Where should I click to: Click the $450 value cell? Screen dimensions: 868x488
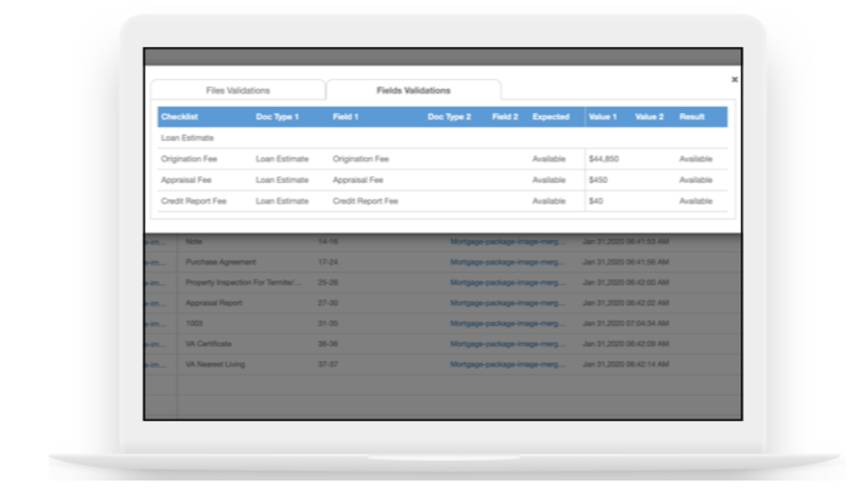(x=599, y=180)
